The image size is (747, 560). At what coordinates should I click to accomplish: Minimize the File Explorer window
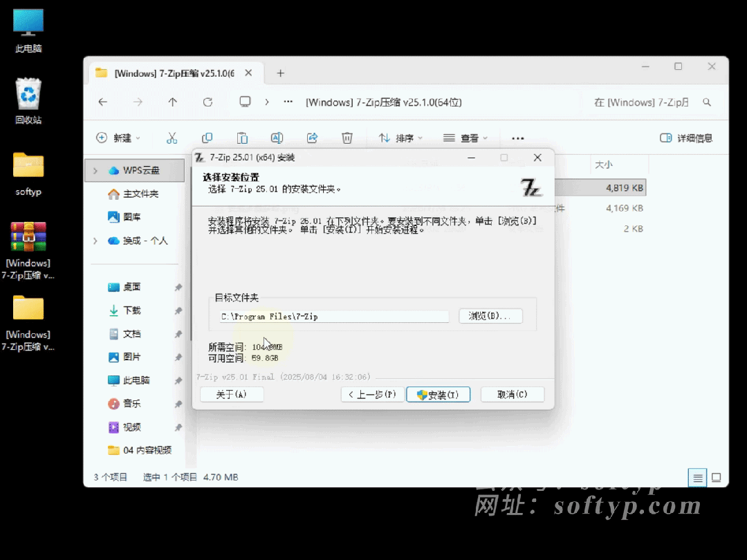click(645, 66)
